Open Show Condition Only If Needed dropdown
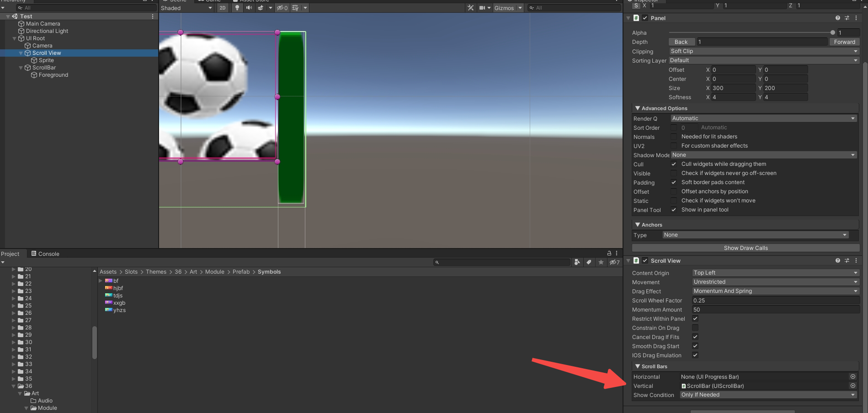The height and width of the screenshot is (413, 868). click(x=768, y=395)
